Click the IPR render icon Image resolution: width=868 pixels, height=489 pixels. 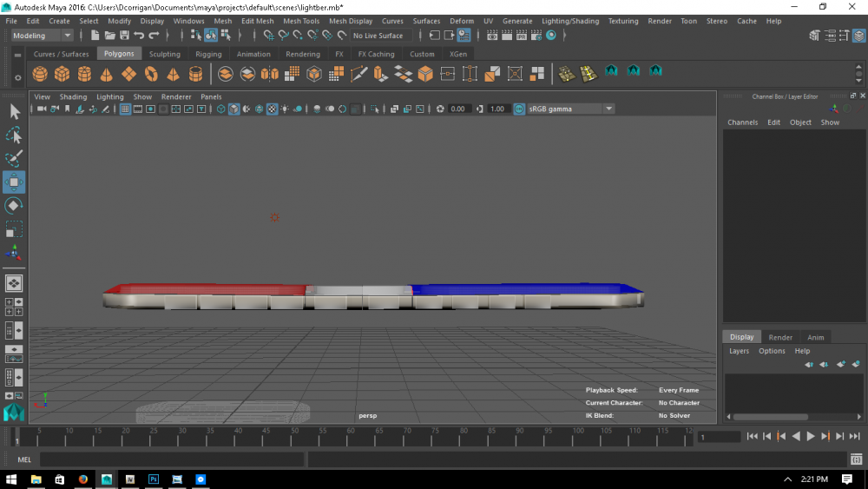522,36
